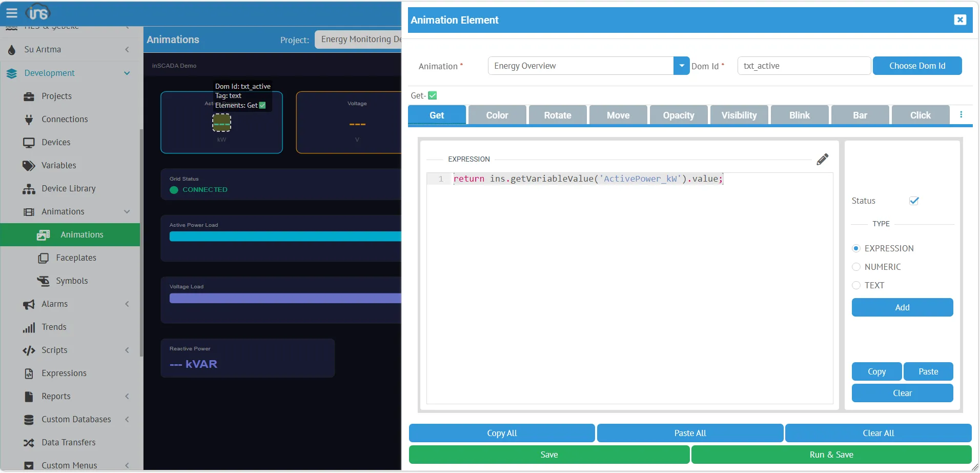Click the Choose Dom Id button
Screen dimensions: 980x473
(x=916, y=66)
